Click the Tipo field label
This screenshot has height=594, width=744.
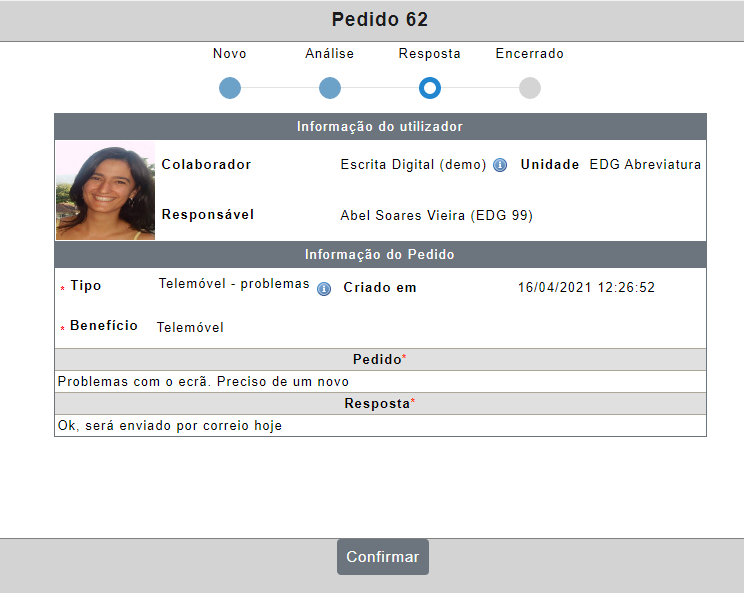[86, 286]
